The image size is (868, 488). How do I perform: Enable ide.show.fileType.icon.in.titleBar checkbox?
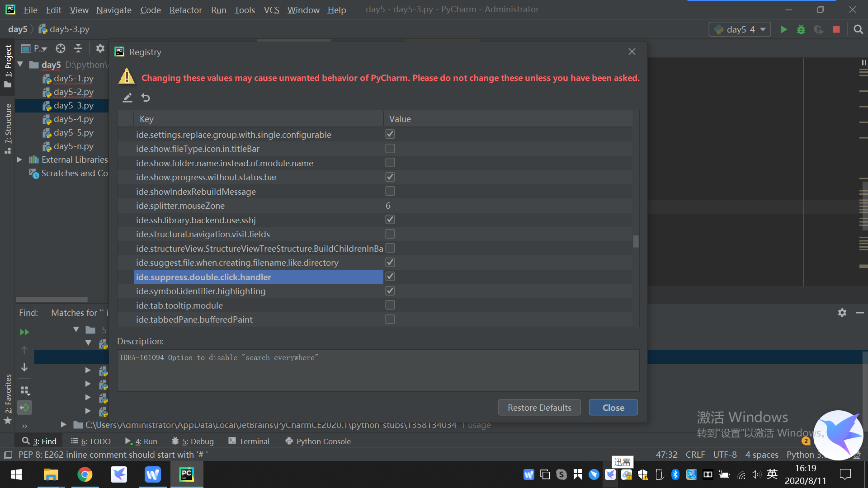[x=390, y=148]
